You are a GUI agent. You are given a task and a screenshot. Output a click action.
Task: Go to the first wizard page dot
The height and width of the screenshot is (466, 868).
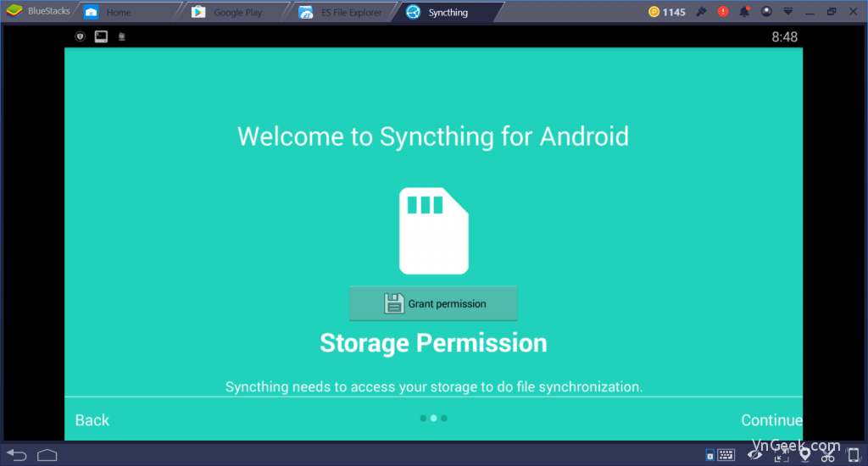click(423, 419)
